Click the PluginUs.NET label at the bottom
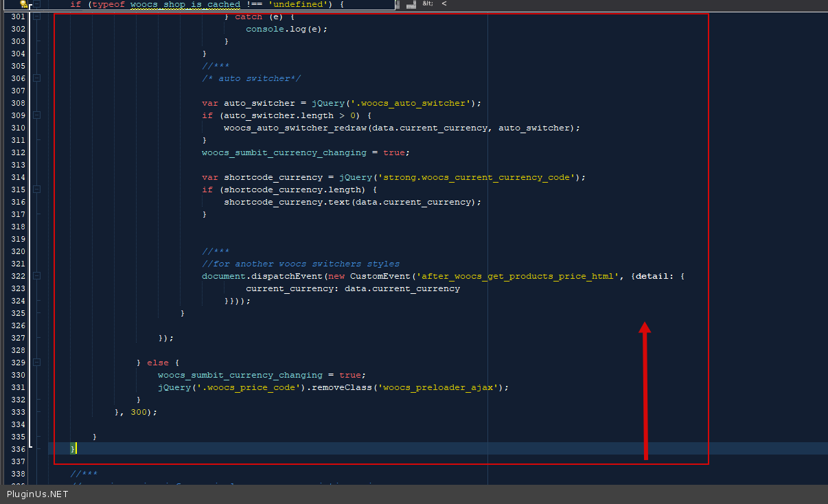 tap(38, 494)
